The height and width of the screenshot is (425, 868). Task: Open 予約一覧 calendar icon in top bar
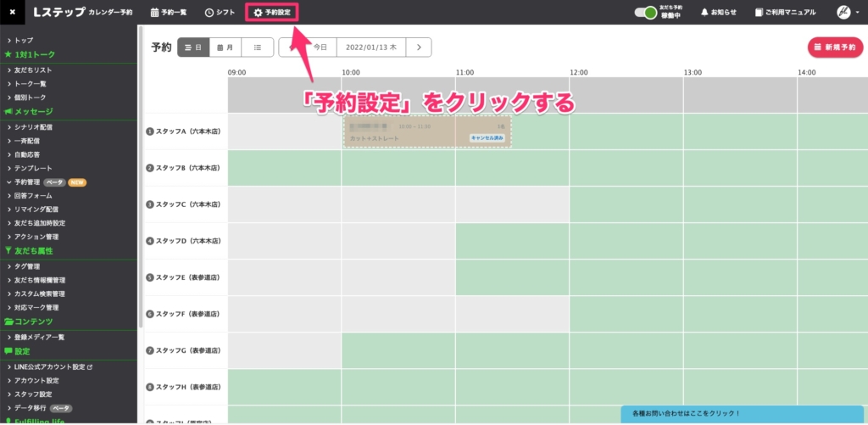(x=154, y=13)
